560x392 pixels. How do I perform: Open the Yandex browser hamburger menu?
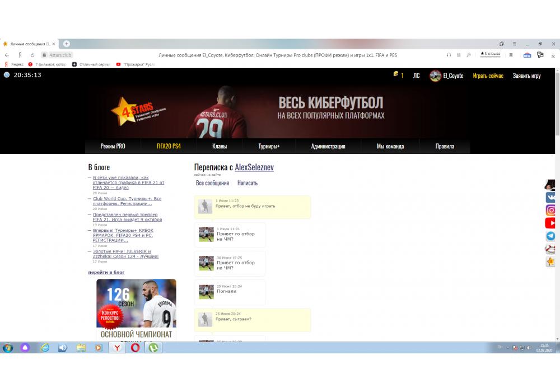514,44
